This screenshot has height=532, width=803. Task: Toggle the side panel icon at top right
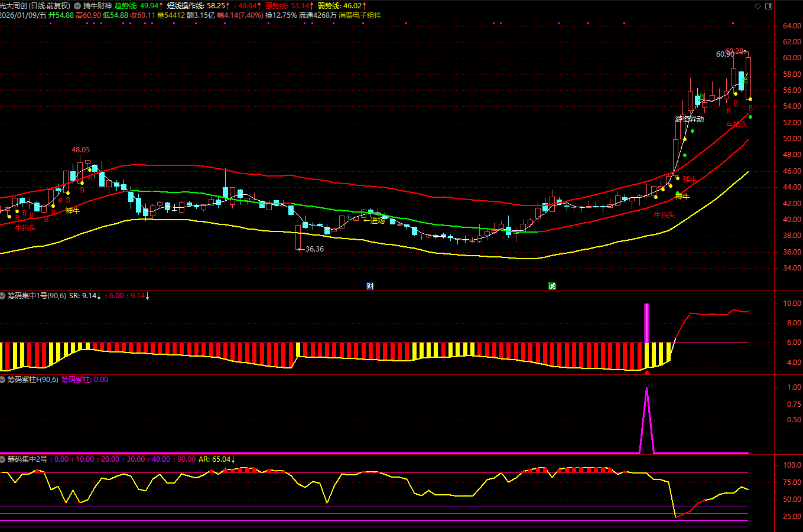point(769,6)
